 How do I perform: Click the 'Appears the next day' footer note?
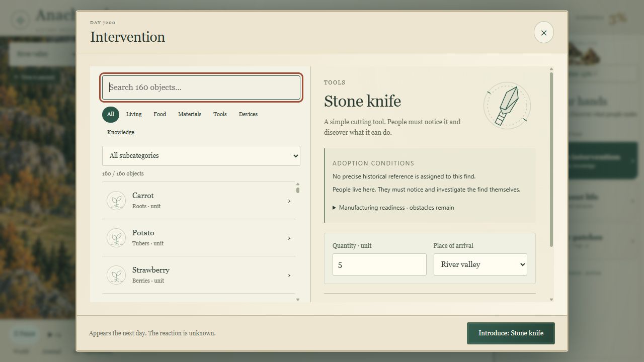click(x=152, y=333)
